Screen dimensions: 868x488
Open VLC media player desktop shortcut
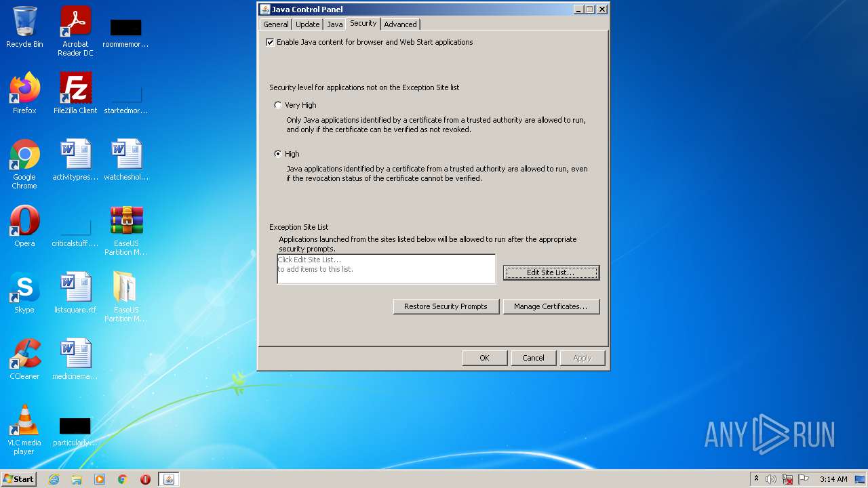24,430
